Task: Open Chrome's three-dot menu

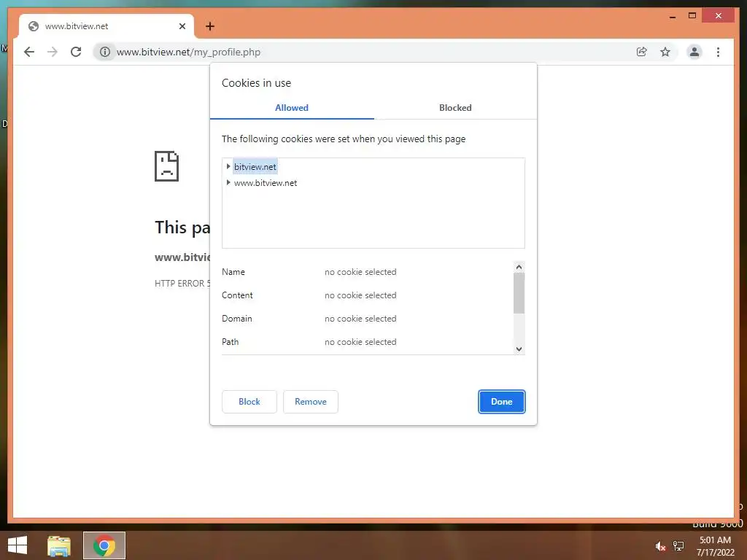Action: 718,52
